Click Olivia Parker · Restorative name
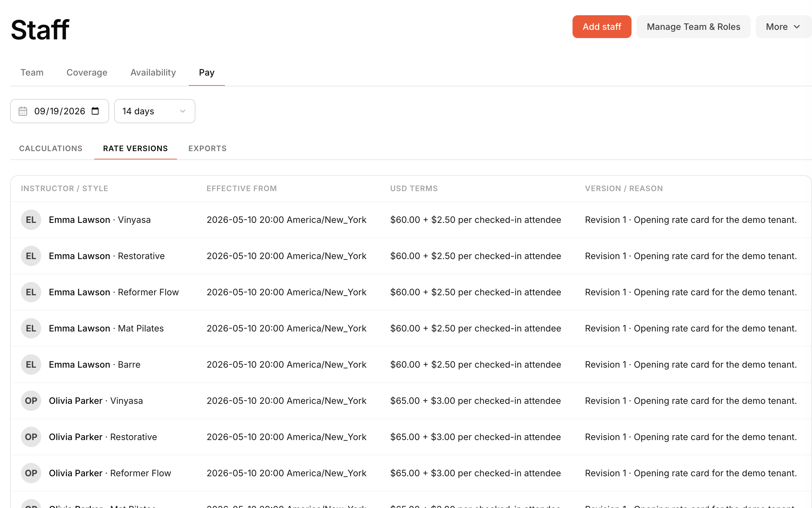The image size is (812, 508). click(x=103, y=437)
